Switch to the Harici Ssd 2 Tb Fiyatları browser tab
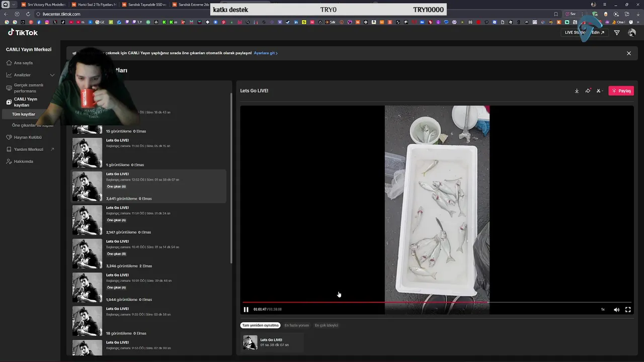The height and width of the screenshot is (362, 644). 94,5
